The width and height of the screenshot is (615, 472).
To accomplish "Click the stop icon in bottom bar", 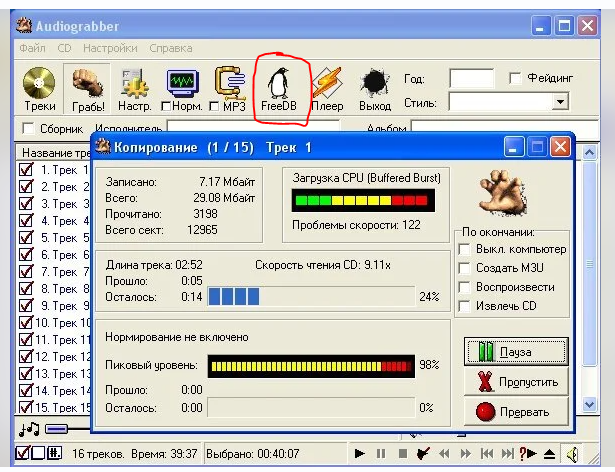I will (x=402, y=454).
